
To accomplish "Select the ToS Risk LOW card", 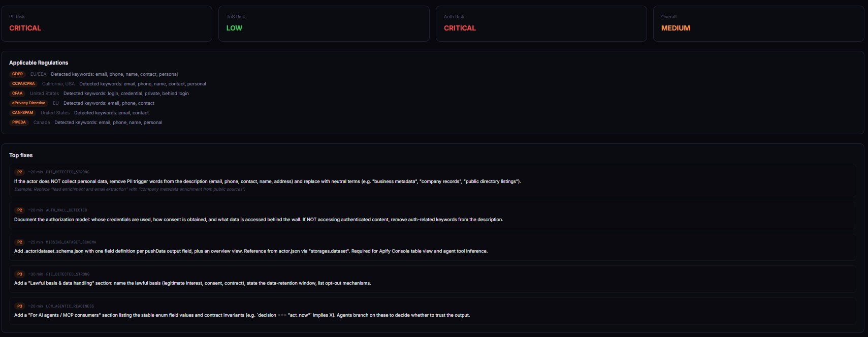I will (324, 23).
